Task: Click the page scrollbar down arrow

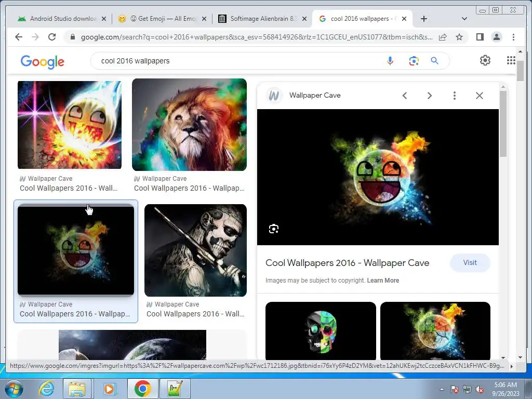Action: pyautogui.click(x=521, y=357)
